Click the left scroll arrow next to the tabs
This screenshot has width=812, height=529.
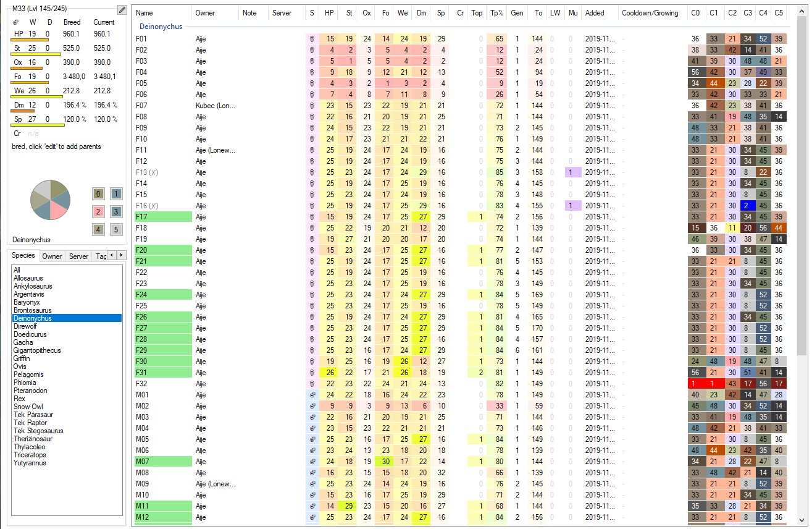[111, 255]
